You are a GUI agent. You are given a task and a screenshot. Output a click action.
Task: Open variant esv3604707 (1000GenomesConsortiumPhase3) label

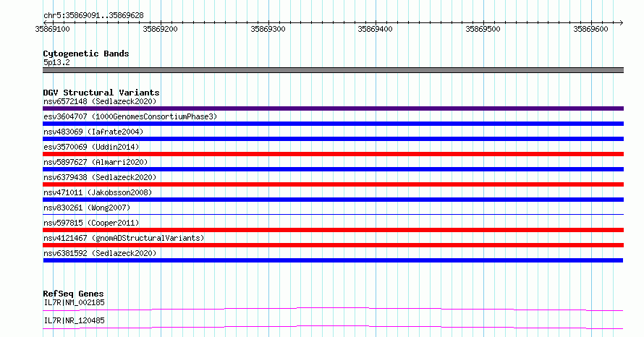(x=130, y=116)
